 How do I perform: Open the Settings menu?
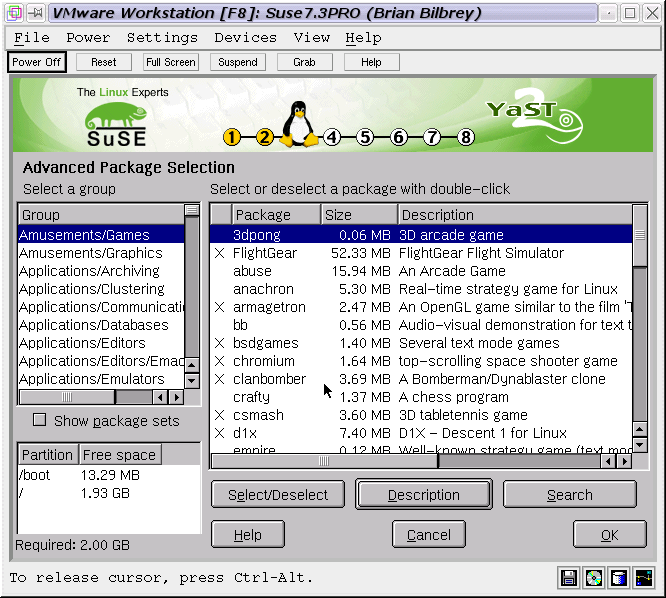point(162,38)
